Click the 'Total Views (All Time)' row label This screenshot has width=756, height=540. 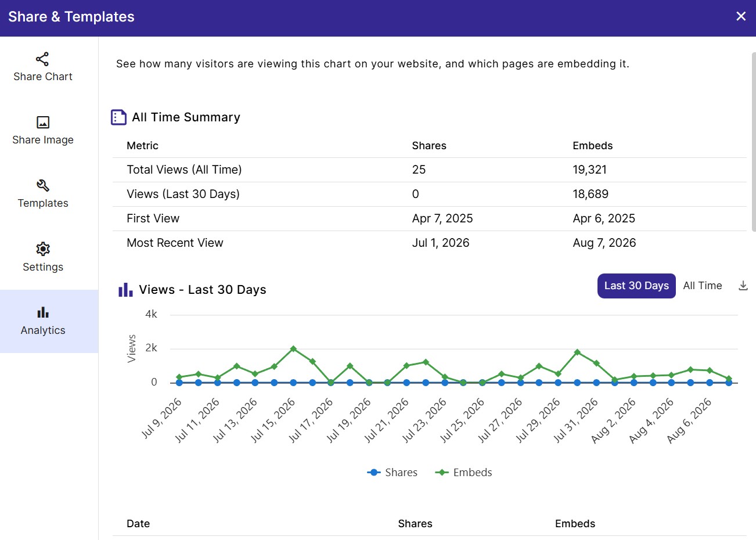(184, 170)
